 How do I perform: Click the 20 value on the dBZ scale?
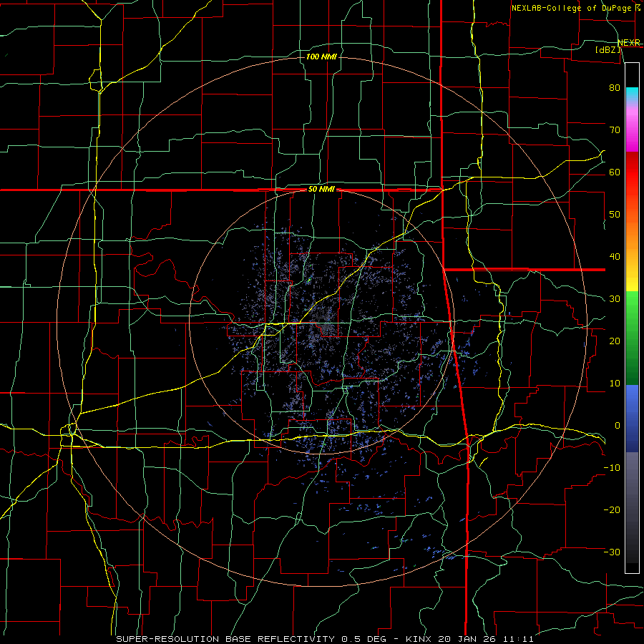click(x=615, y=341)
